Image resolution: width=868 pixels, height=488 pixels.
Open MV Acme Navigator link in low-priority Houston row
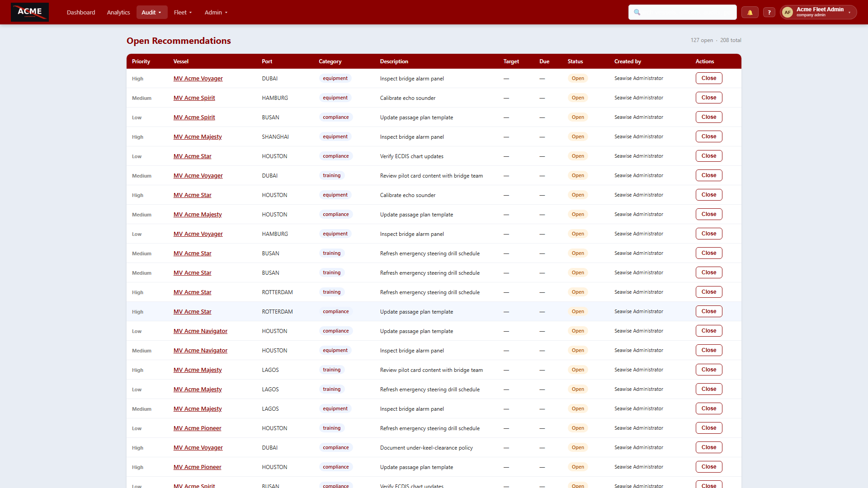[200, 331]
